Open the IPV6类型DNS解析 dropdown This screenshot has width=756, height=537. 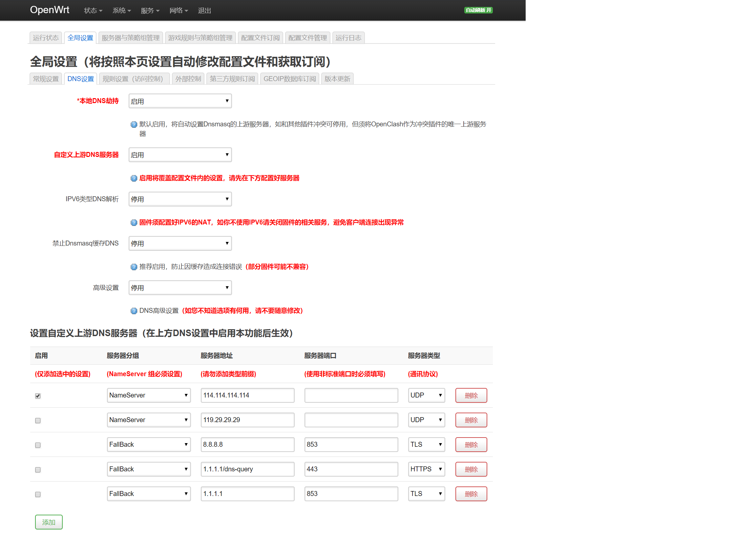180,199
